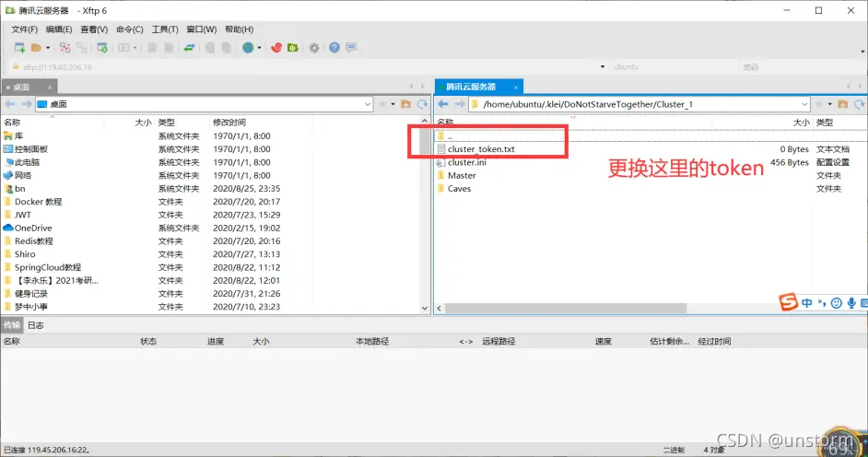Open the 工具(T) menu

[x=165, y=29]
